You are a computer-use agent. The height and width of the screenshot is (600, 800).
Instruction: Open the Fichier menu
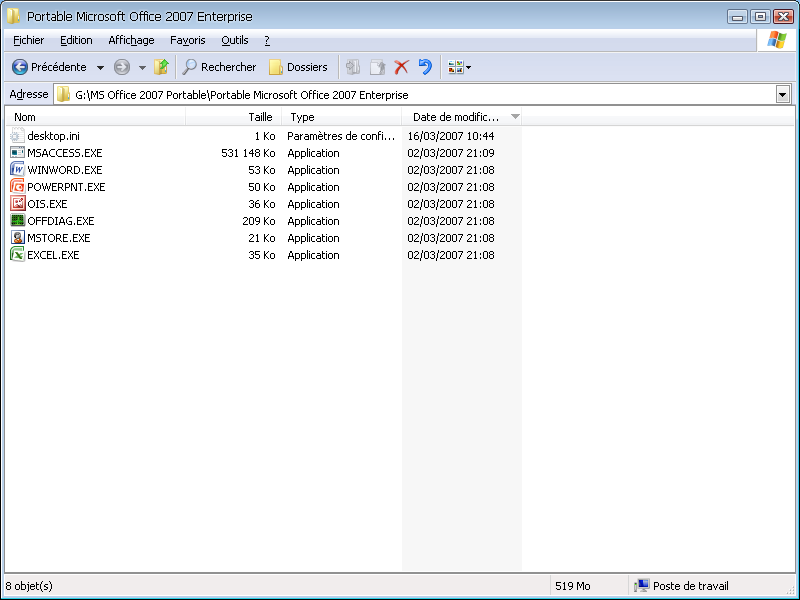point(29,40)
